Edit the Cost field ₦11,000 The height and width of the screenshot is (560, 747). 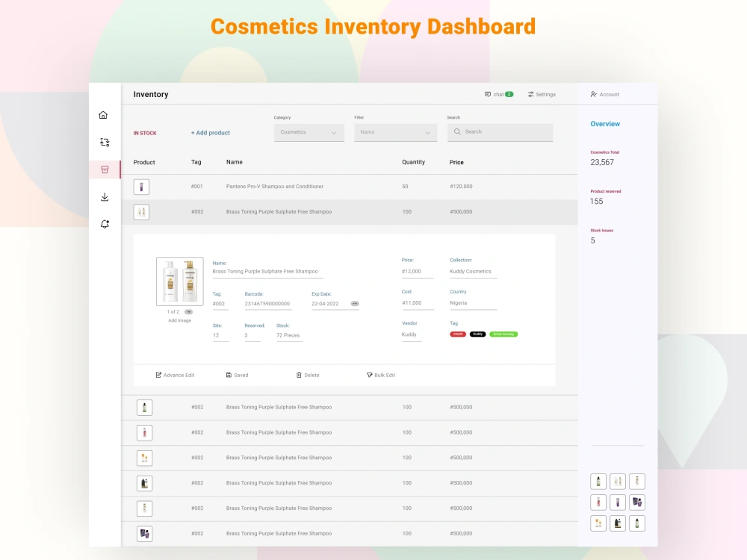pyautogui.click(x=418, y=303)
